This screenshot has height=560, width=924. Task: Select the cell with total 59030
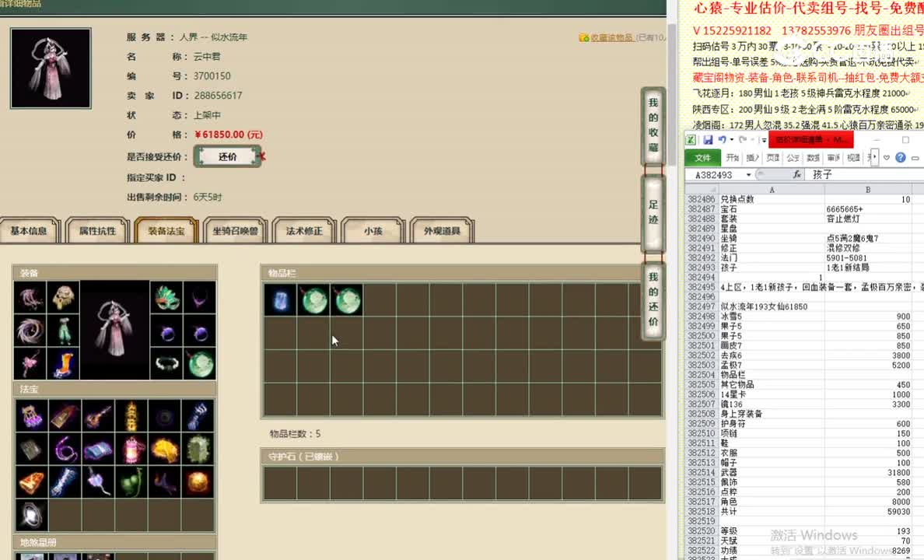tap(868, 512)
